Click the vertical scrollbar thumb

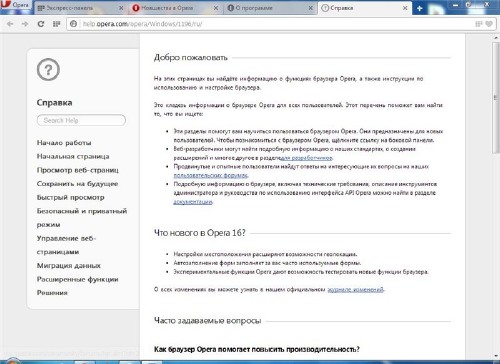[x=496, y=97]
